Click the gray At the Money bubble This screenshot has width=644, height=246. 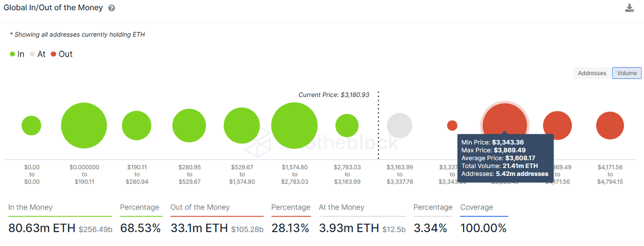pyautogui.click(x=400, y=126)
